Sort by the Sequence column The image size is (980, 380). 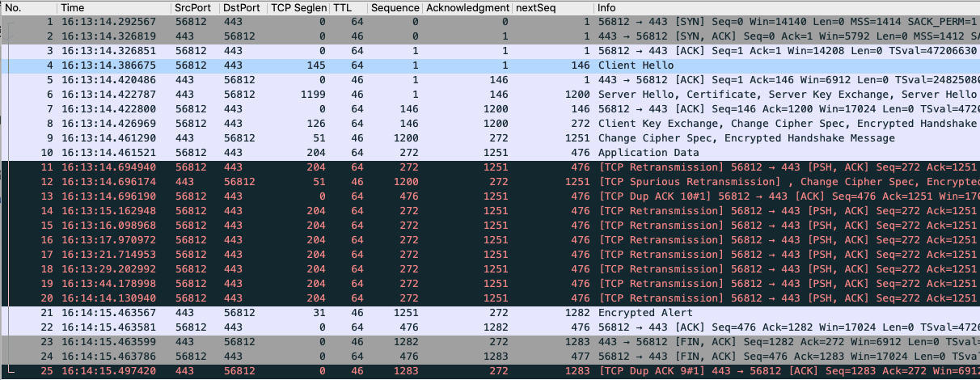pos(393,7)
